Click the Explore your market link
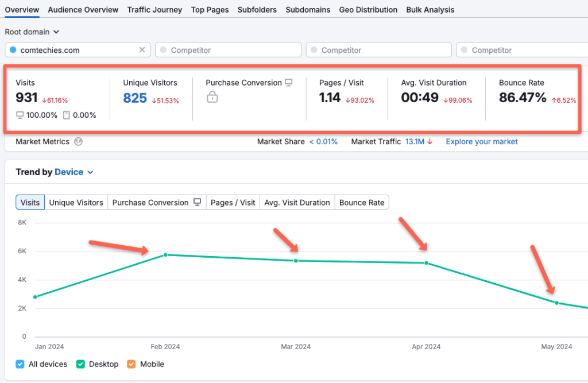Viewport: 588px width, 383px height. [481, 141]
